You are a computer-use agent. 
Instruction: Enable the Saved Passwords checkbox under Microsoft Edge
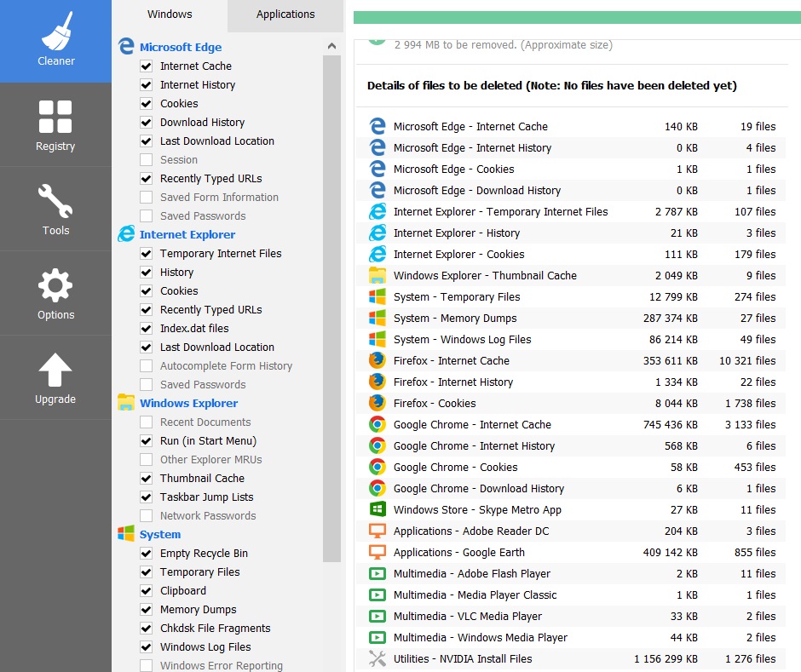[146, 216]
